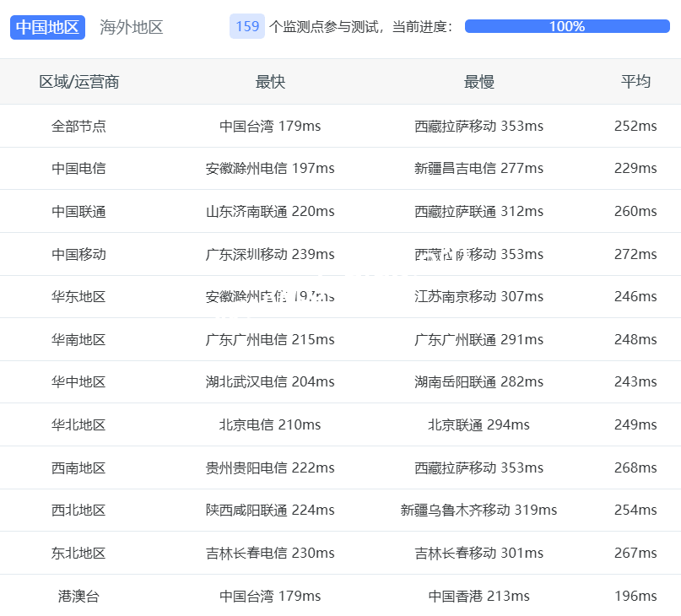Click the 北京联通 294ms entry
Screen dimensions: 681x616
click(478, 425)
